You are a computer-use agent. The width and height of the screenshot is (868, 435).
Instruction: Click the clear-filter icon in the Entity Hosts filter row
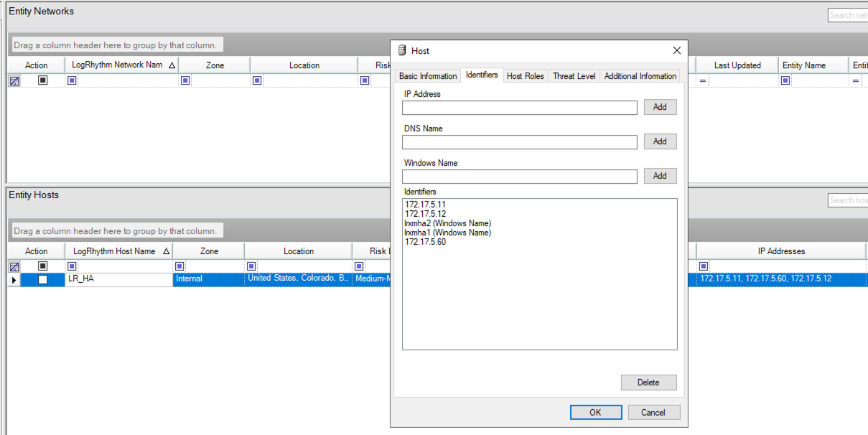click(x=14, y=267)
